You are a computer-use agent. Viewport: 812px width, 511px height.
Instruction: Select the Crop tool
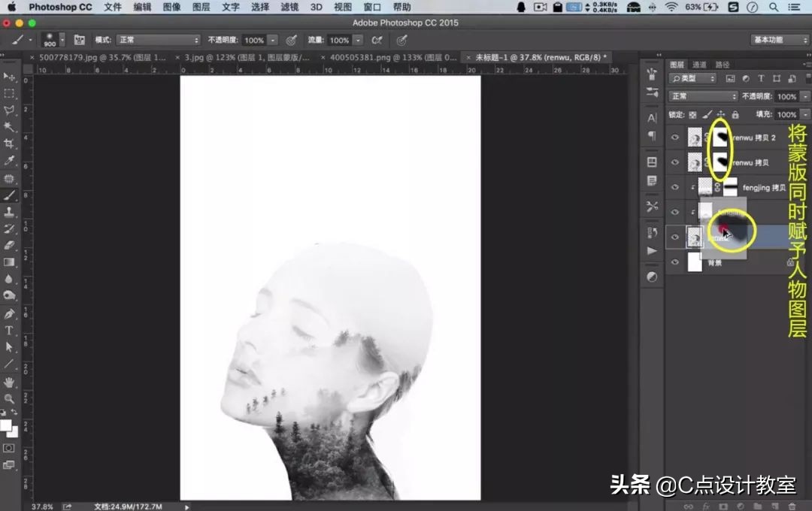(9, 144)
